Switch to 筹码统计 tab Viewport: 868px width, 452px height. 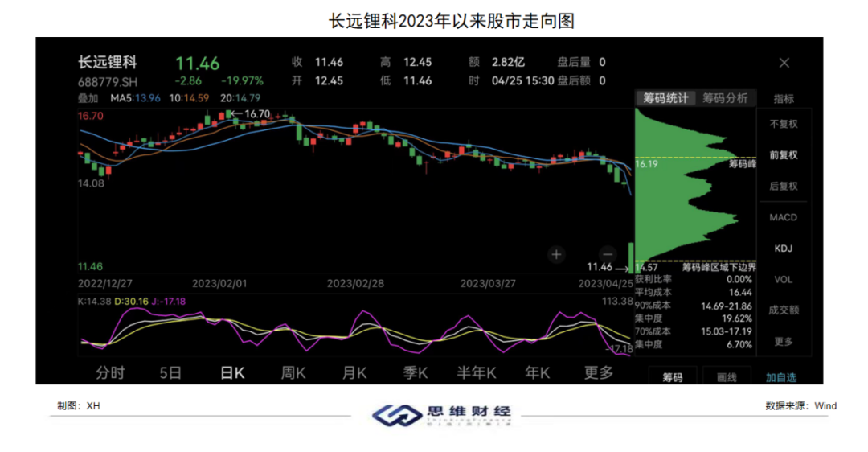(x=665, y=98)
